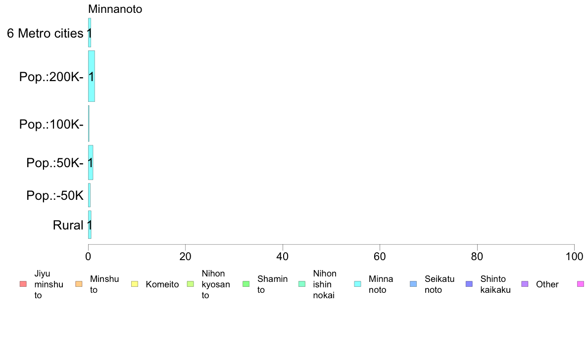The width and height of the screenshot is (588, 364).
Task: Click the Nihon ishin nokai legend swatch
Action: 302,284
